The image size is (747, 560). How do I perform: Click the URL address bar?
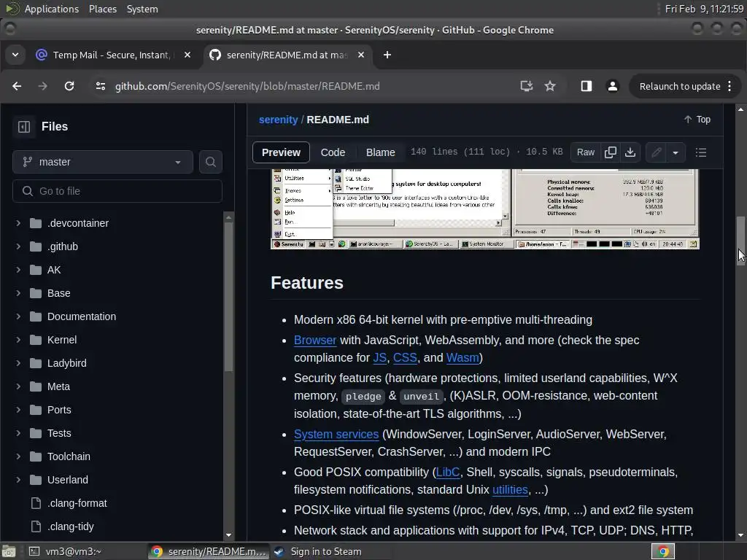305,86
